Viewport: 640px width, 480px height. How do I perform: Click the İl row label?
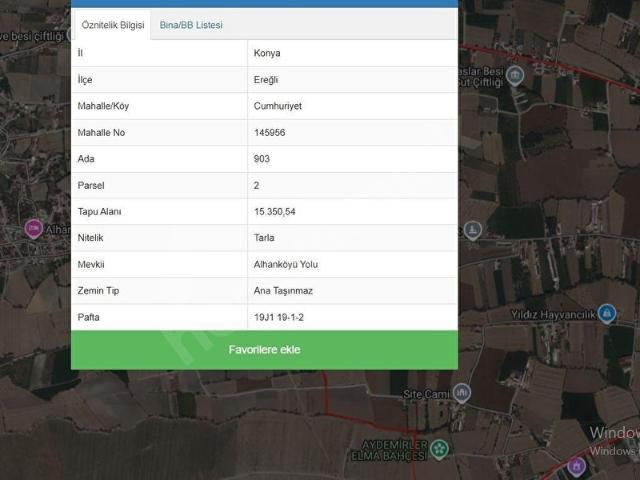[80, 53]
